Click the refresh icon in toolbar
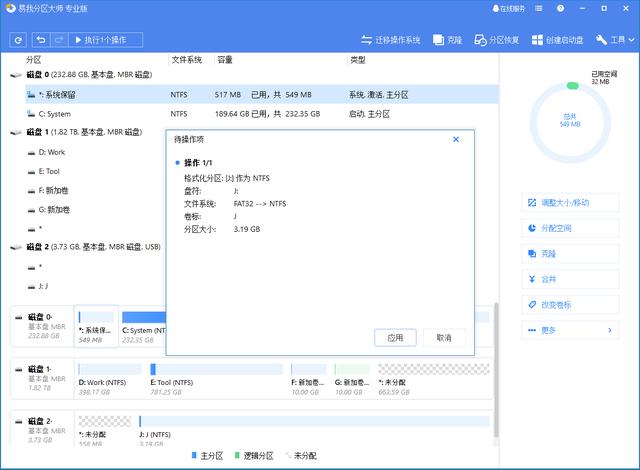 [18, 40]
